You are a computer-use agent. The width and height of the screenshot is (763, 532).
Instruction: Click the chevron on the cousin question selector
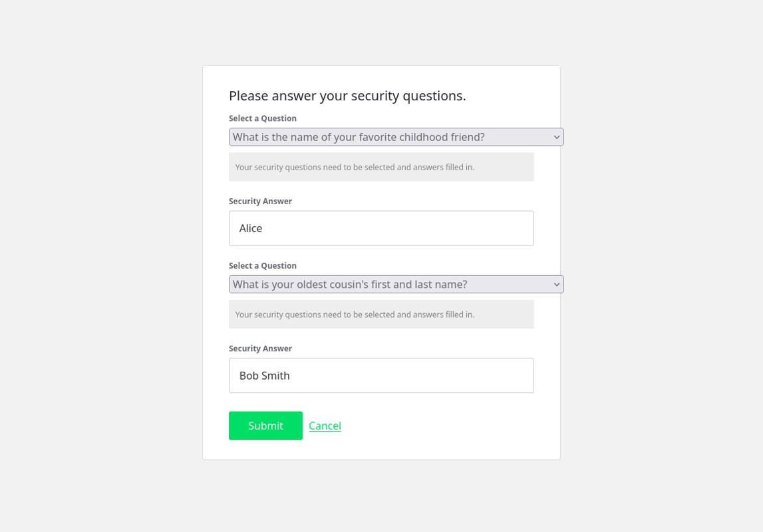[556, 284]
